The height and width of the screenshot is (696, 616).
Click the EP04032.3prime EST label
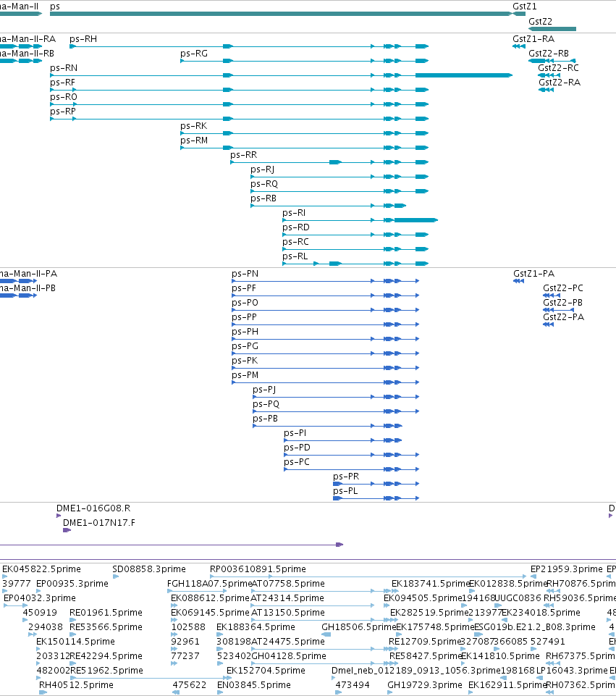tap(40, 598)
